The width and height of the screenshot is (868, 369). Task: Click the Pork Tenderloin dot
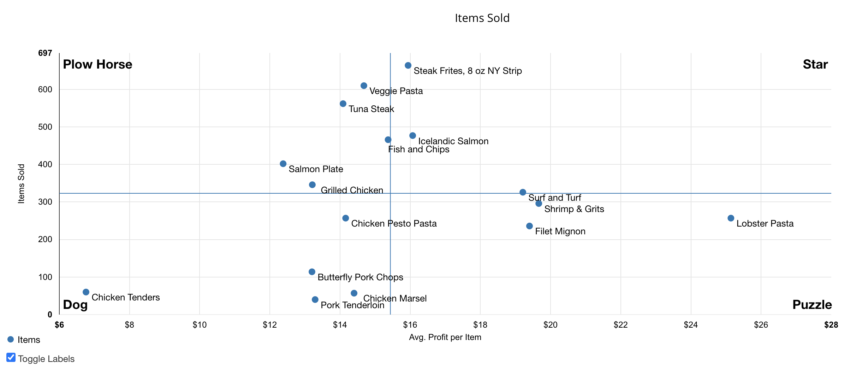point(315,300)
